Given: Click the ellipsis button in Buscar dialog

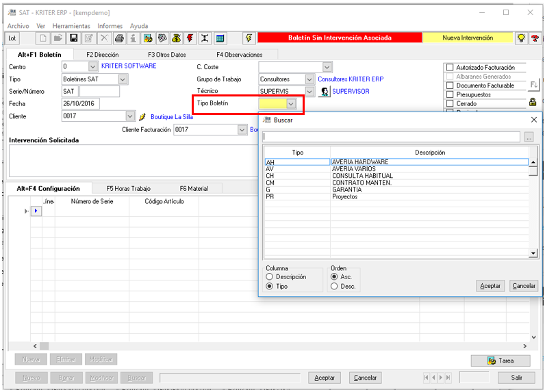Looking at the screenshot, I should coord(529,137).
